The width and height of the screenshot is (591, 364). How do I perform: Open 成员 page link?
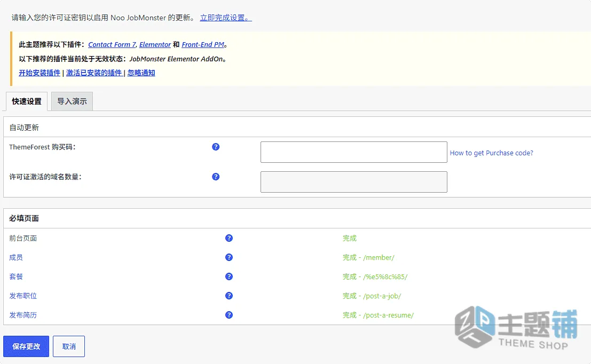[16, 257]
